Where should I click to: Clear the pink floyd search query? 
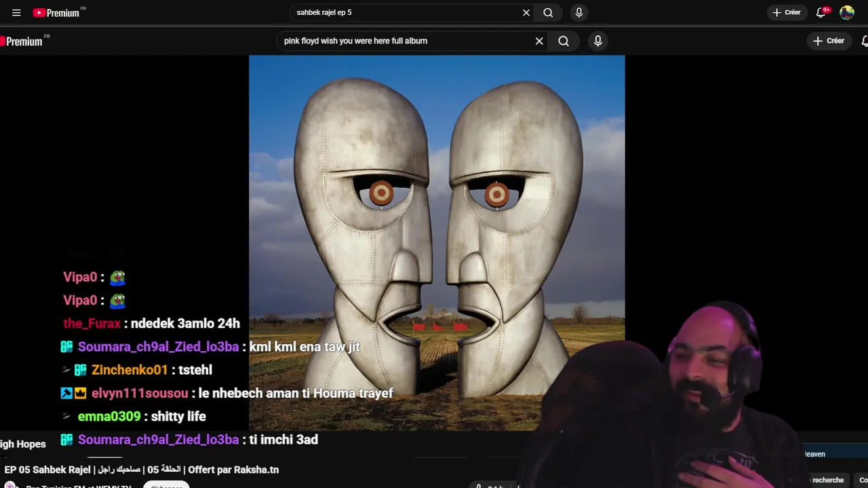539,41
